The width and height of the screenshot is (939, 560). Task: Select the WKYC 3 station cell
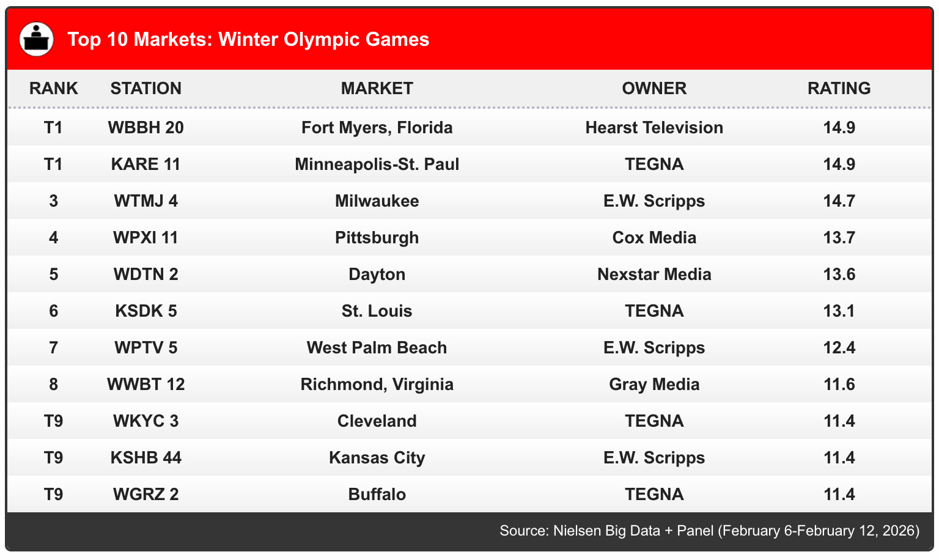(145, 421)
